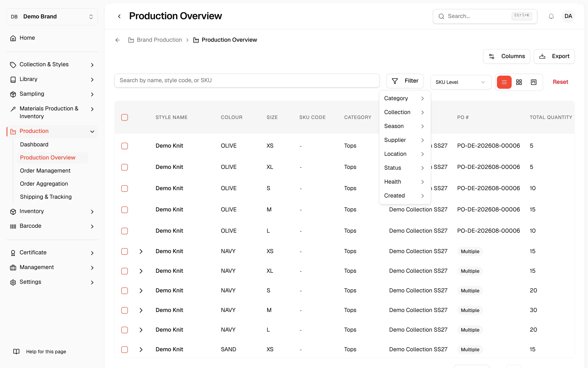The image size is (588, 368).
Task: Check the OLIVE XS row checkbox
Action: pos(124,146)
